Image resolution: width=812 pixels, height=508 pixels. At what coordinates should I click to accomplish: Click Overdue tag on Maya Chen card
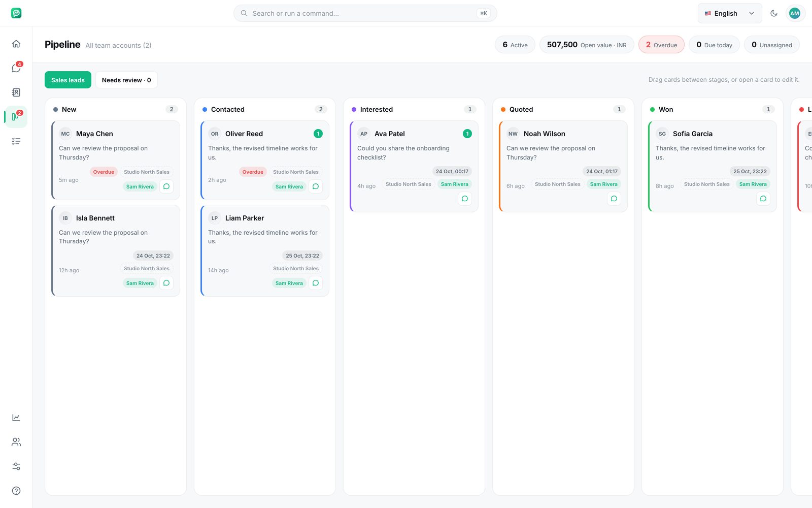tap(104, 172)
